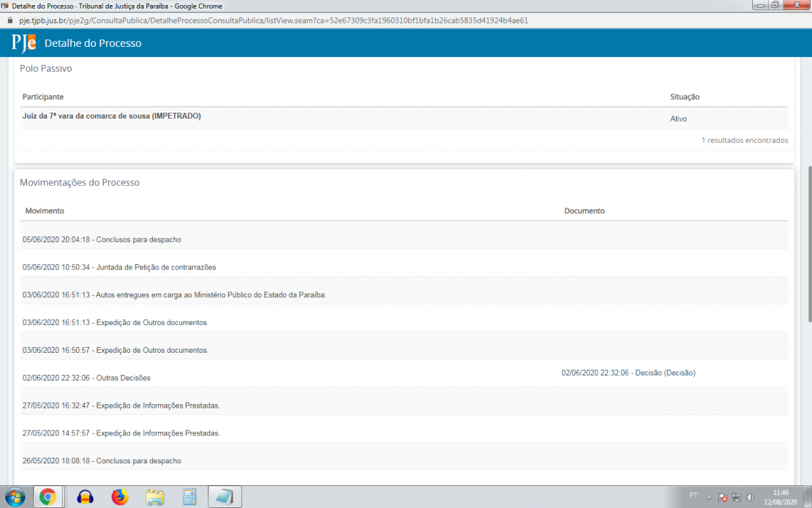Open Google Chrome from the taskbar
Image resolution: width=812 pixels, height=508 pixels.
48,497
